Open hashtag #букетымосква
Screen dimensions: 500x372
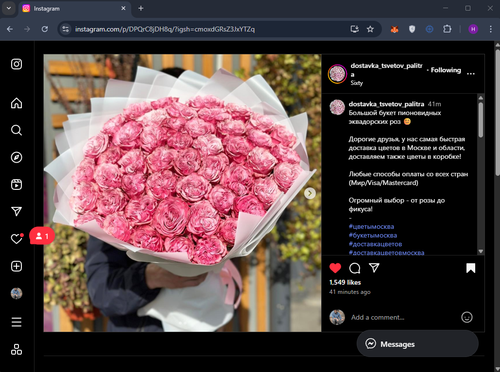tap(373, 235)
